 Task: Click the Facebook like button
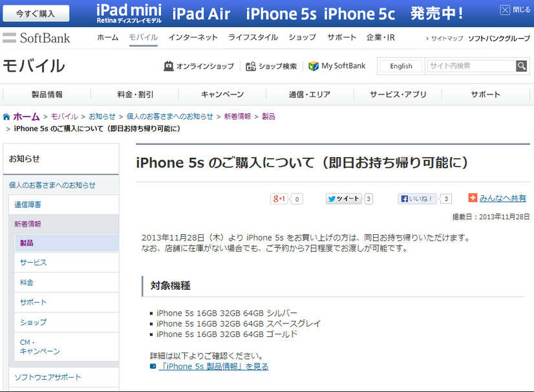pyautogui.click(x=417, y=199)
